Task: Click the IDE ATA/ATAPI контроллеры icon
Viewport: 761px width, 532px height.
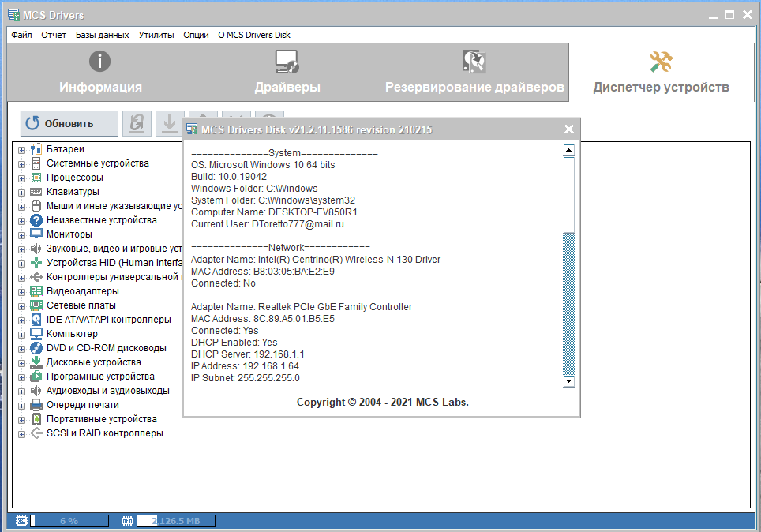Action: tap(36, 320)
